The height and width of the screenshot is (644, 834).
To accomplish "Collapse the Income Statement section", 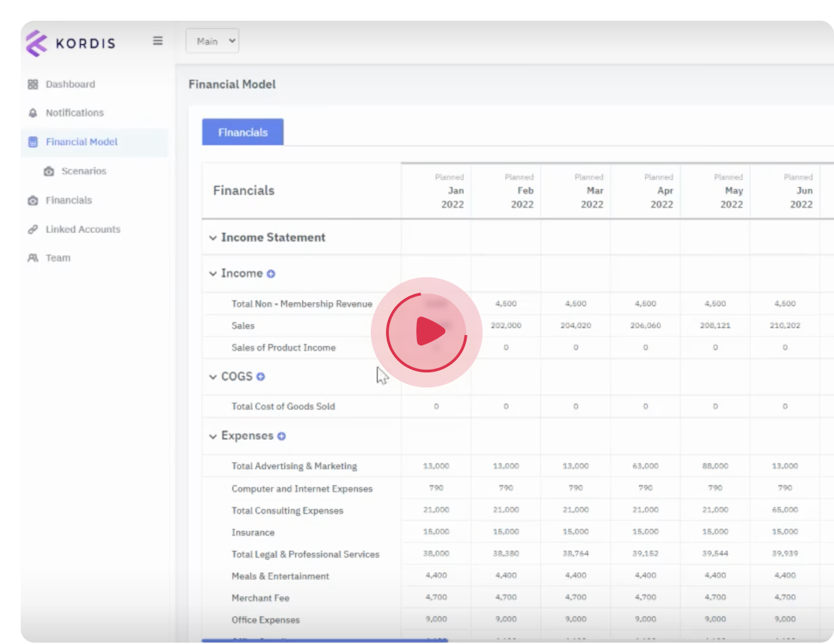I will click(x=213, y=238).
